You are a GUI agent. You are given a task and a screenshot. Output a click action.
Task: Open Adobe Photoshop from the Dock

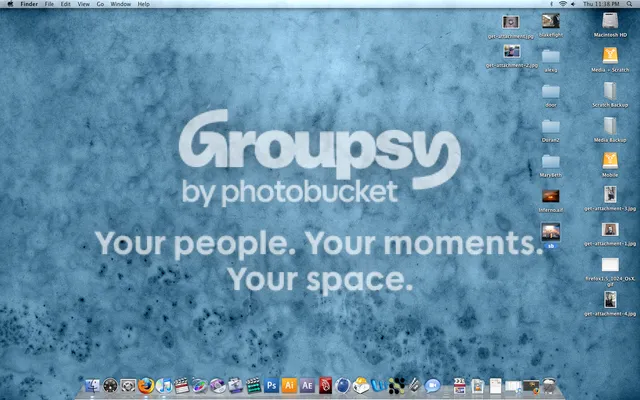[271, 385]
